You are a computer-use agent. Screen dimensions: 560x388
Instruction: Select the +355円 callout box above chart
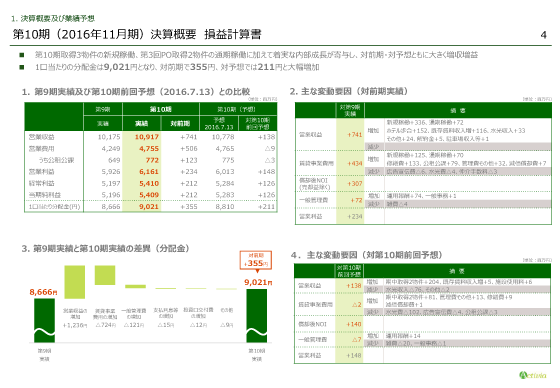(256, 260)
